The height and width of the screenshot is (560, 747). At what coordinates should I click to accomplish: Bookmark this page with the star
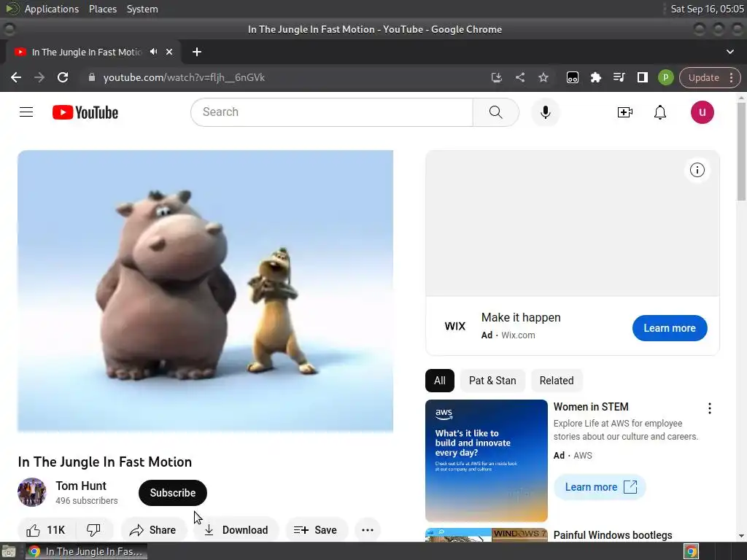pyautogui.click(x=543, y=77)
